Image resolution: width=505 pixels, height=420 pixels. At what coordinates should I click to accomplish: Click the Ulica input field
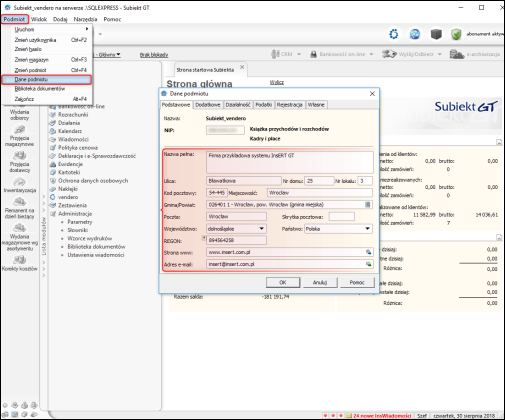click(244, 181)
